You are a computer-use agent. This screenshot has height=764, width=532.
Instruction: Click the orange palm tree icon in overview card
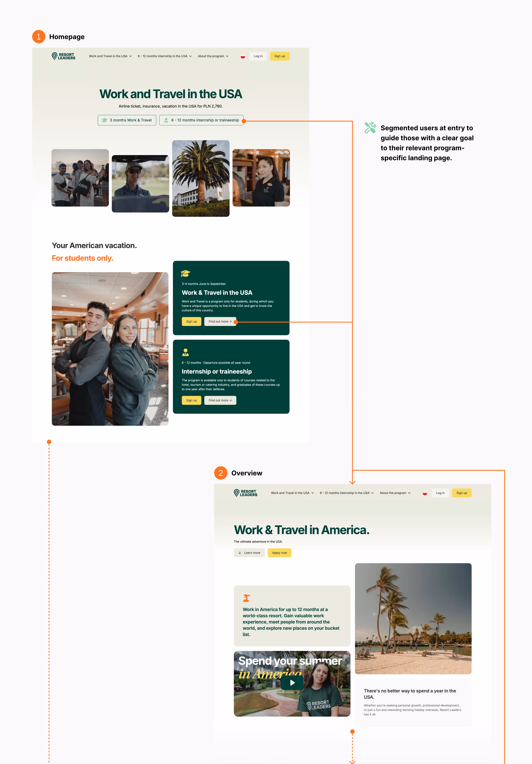246,598
